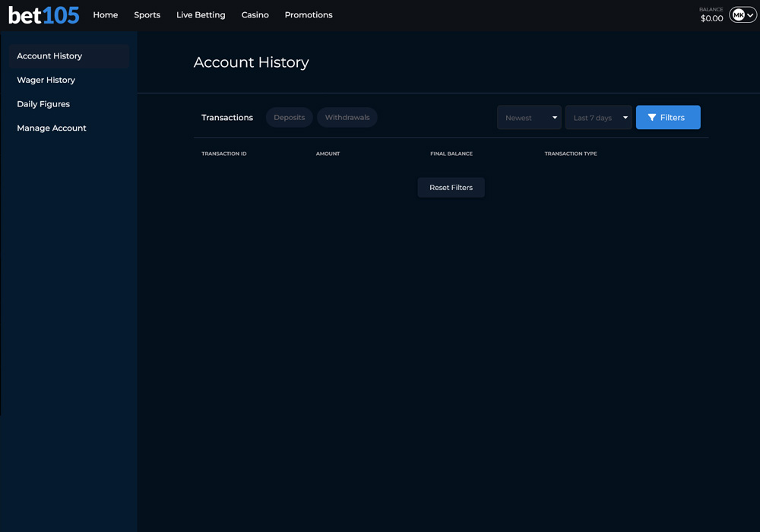Expand the account chevron beside MK
The width and height of the screenshot is (760, 532).
click(750, 15)
